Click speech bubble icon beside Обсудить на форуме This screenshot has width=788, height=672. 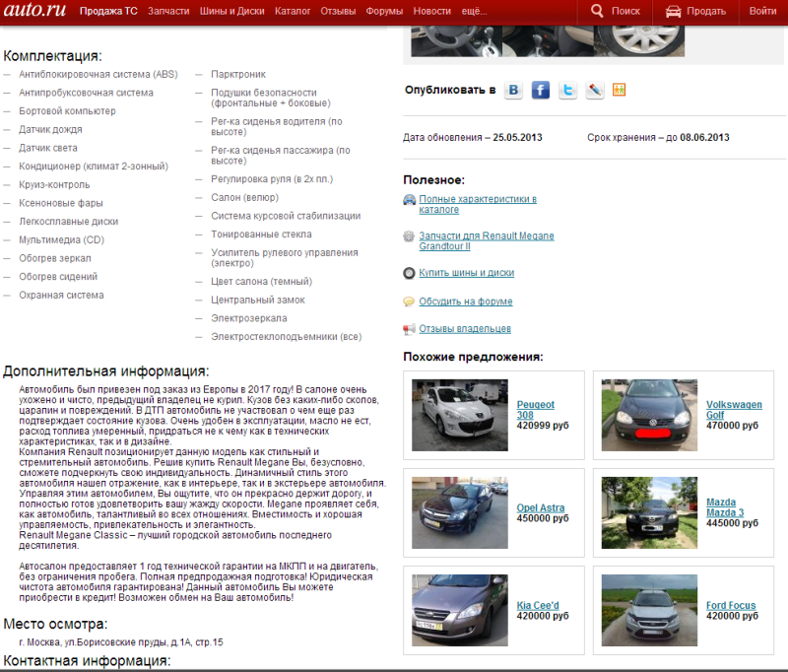tap(409, 302)
